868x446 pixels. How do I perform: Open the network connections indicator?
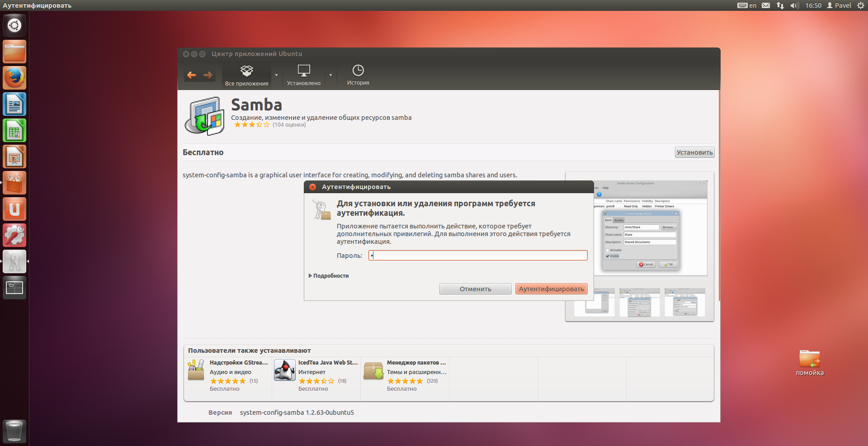click(x=780, y=5)
